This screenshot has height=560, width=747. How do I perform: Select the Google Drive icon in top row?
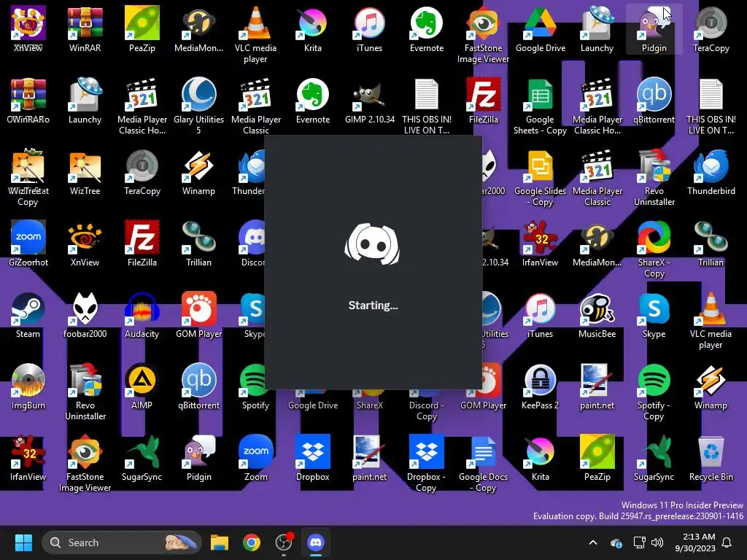point(541,29)
